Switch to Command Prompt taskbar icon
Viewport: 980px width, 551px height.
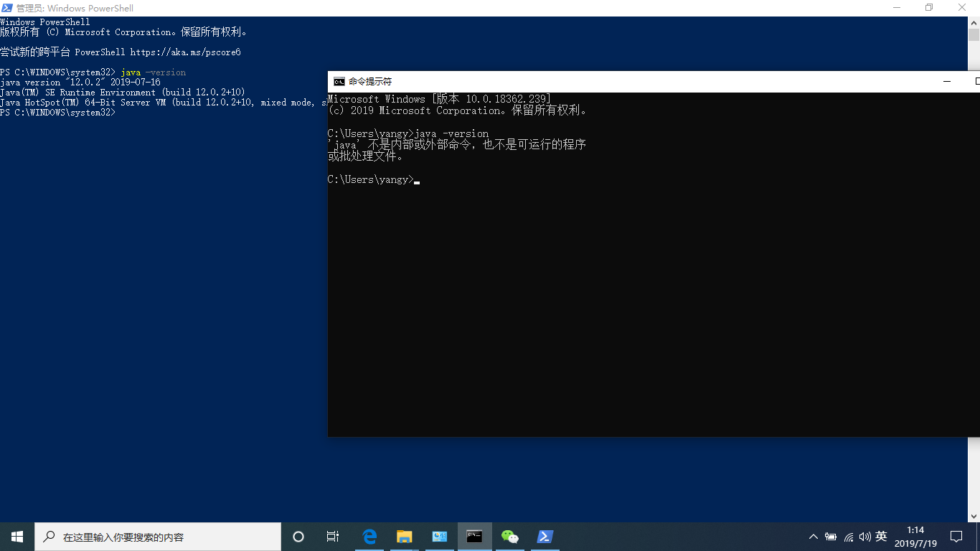tap(474, 537)
